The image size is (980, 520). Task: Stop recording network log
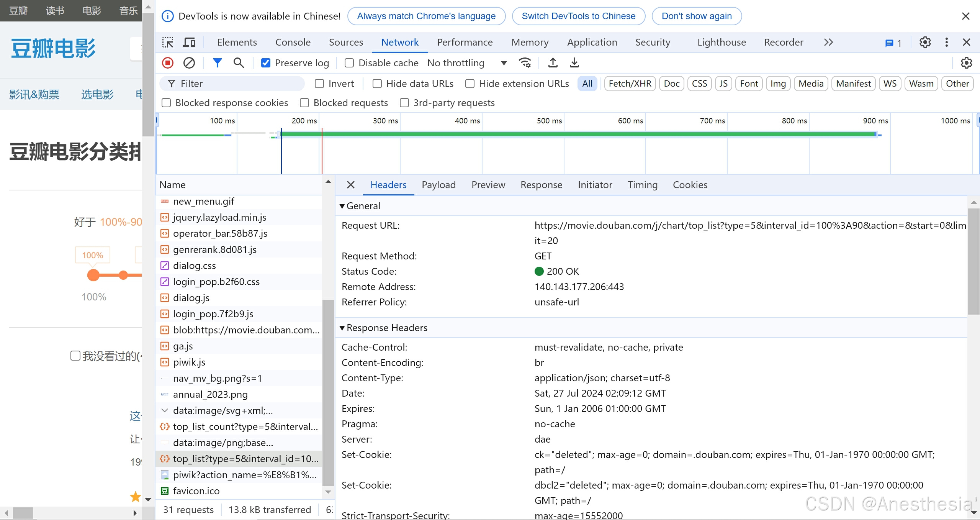(168, 63)
